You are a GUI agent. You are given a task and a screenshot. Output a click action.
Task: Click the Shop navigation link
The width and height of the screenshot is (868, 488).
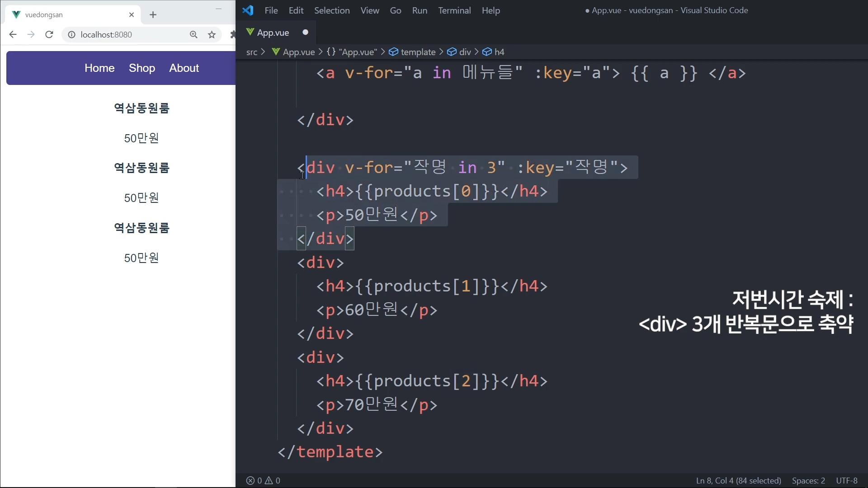point(142,68)
